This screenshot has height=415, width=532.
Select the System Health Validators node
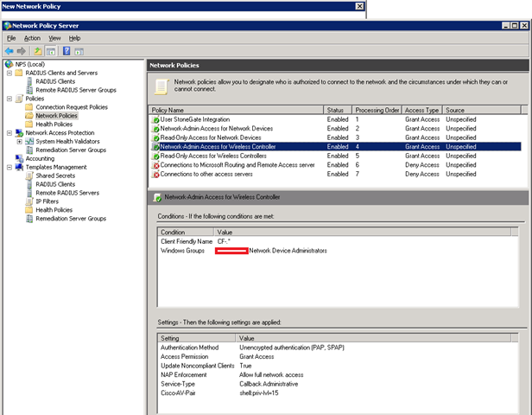click(x=66, y=141)
